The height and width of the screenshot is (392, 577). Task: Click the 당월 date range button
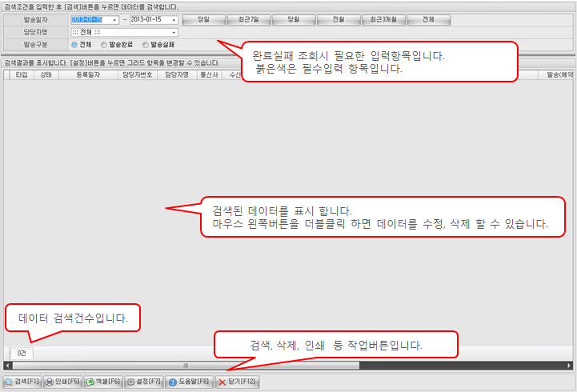pos(294,20)
